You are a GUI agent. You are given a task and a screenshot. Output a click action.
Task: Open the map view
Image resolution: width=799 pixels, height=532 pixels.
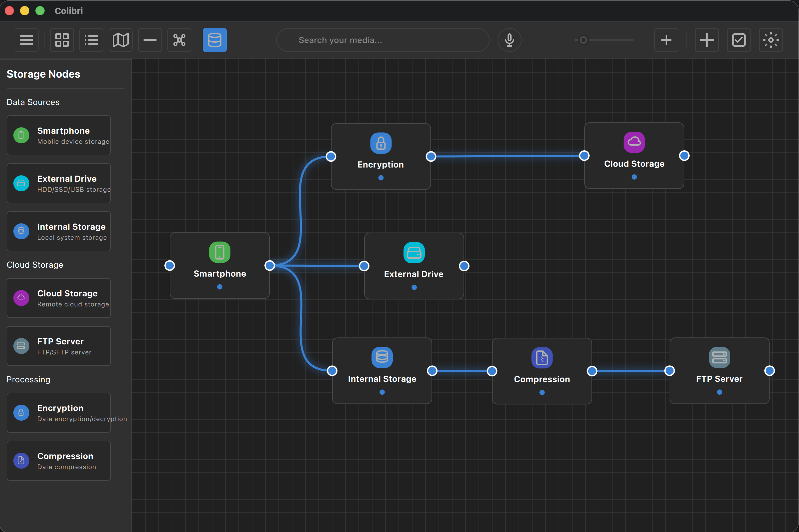point(120,40)
